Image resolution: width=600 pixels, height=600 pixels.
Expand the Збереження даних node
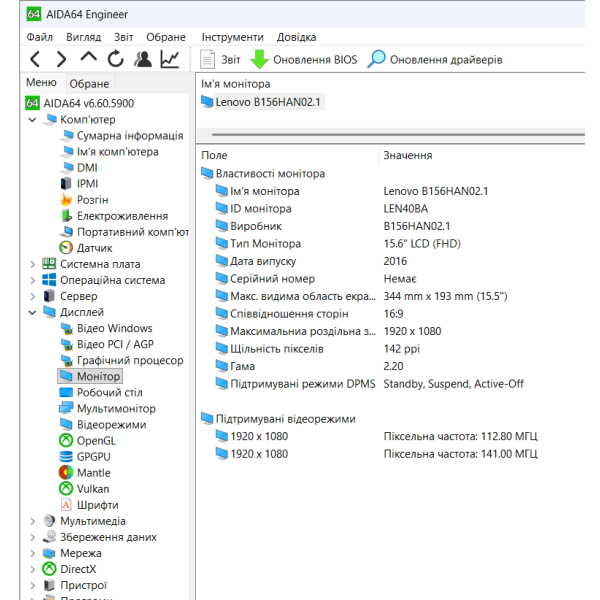click(33, 537)
